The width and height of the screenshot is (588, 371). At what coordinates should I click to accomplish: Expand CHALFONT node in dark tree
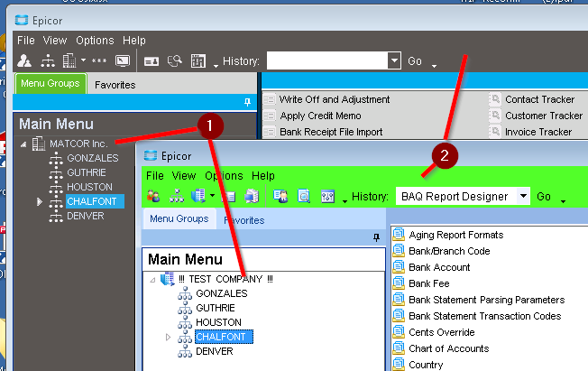[x=40, y=201]
